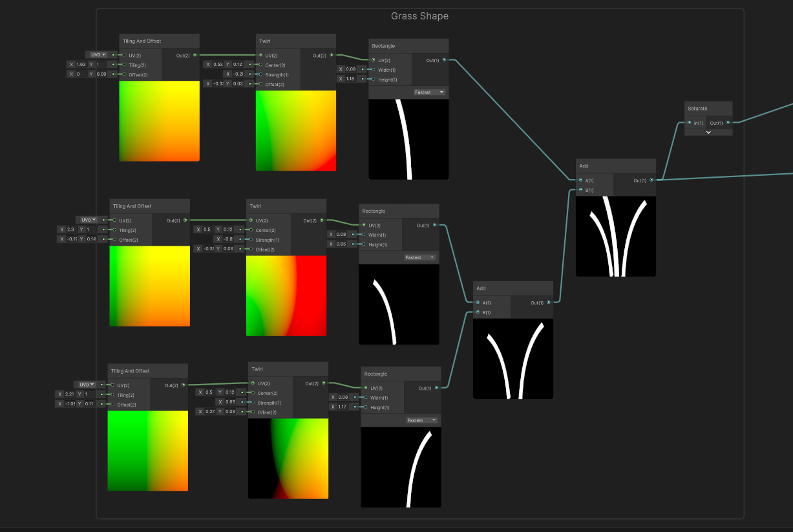
Task: Click the Tiling X 1.93 field on the top Tiling node
Action: [81, 65]
